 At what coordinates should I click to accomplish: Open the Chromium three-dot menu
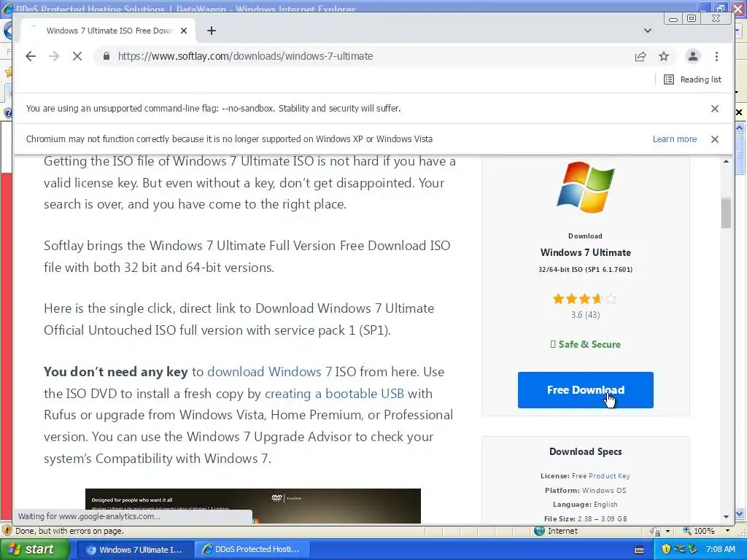pos(716,56)
